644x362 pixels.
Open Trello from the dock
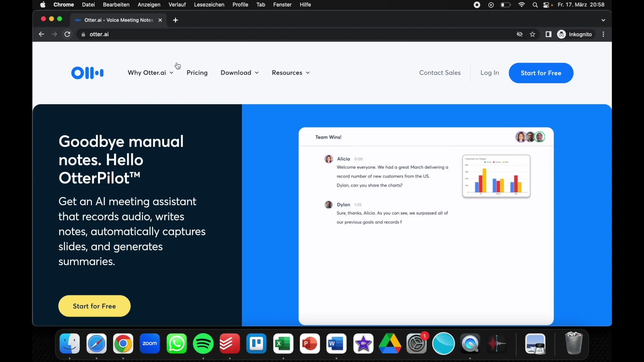[257, 344]
